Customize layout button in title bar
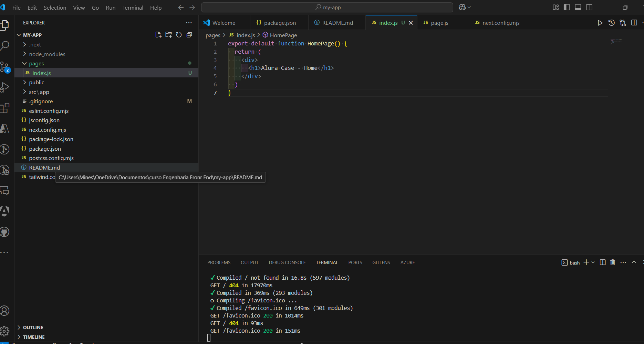The image size is (644, 344). 556,7
